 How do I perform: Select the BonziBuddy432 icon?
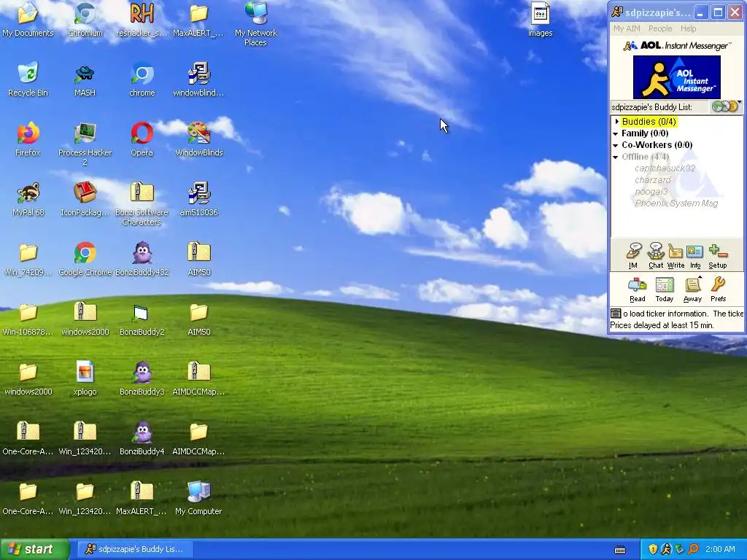click(142, 259)
